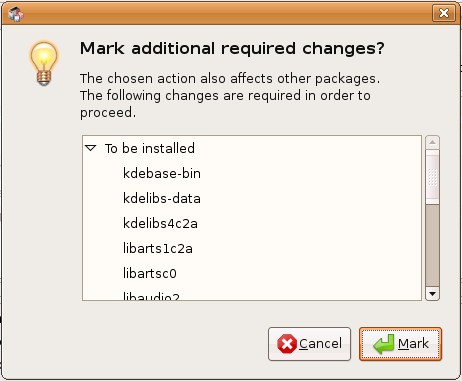Click the scrollbar trough below the thumb
Viewport: 462px width, 381px height.
(432, 246)
